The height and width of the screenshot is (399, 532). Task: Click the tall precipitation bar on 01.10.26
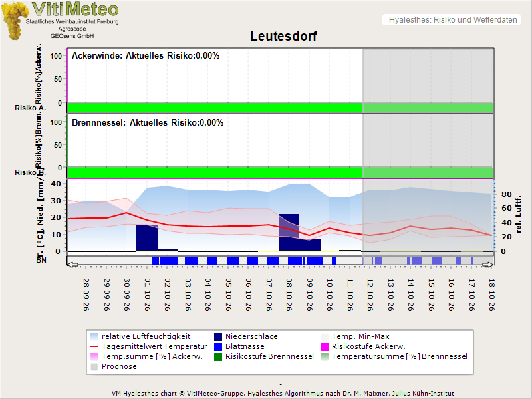coord(147,238)
